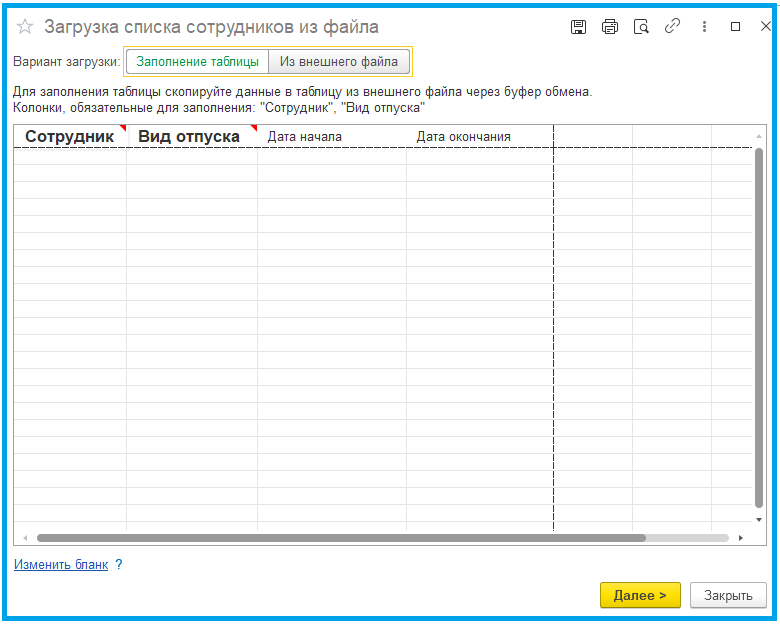Click the horizontal scrollbar of the table

340,537
